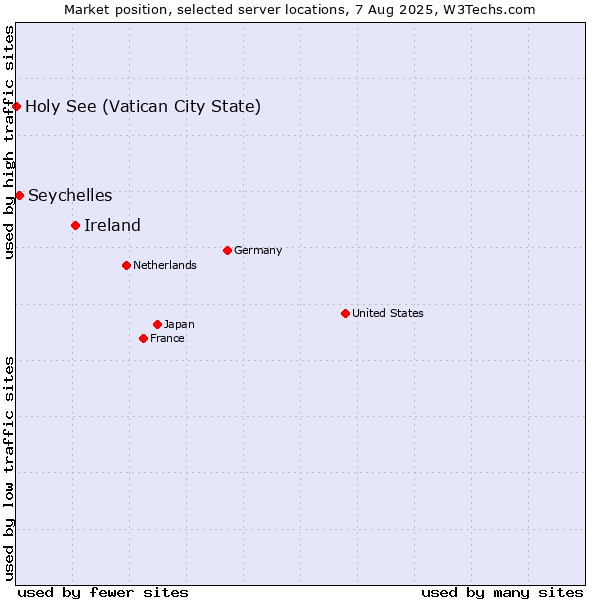Select the 'France' label

pos(167,338)
